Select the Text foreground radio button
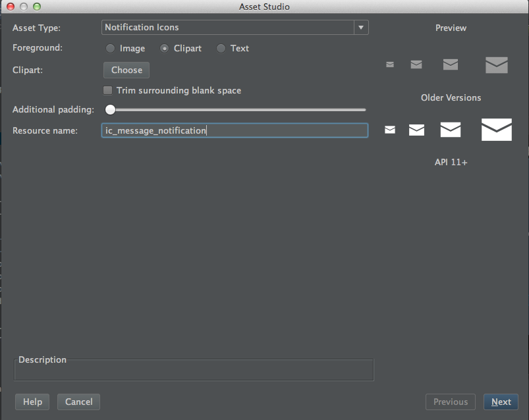 click(221, 49)
